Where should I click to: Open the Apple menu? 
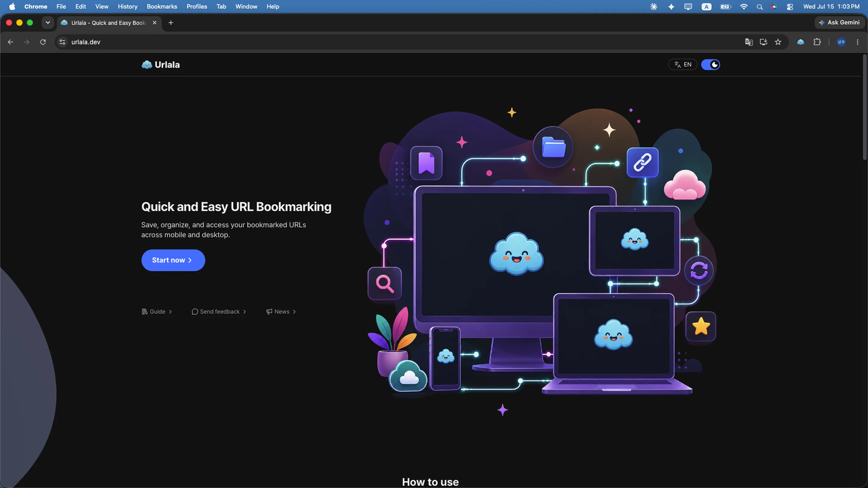pyautogui.click(x=12, y=6)
